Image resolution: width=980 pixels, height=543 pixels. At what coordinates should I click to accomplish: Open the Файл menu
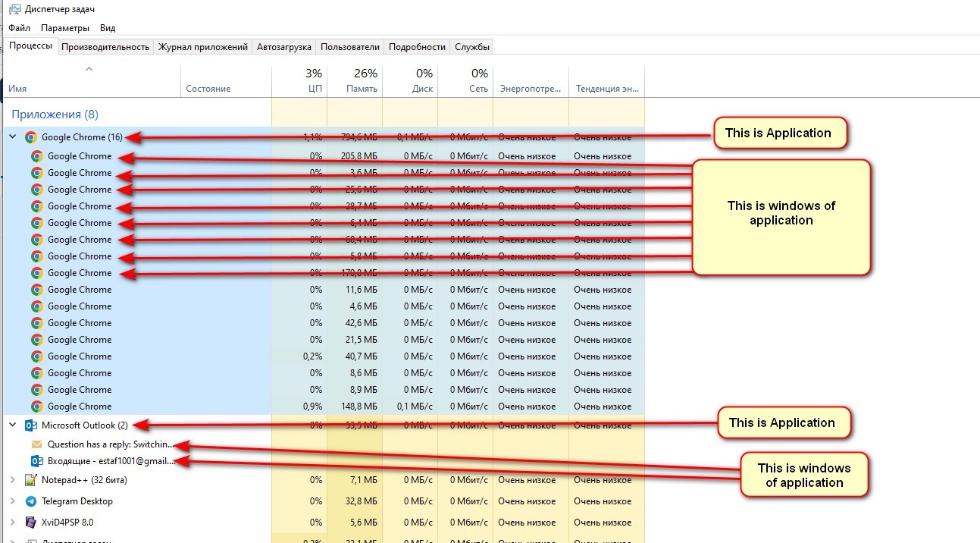[x=19, y=28]
